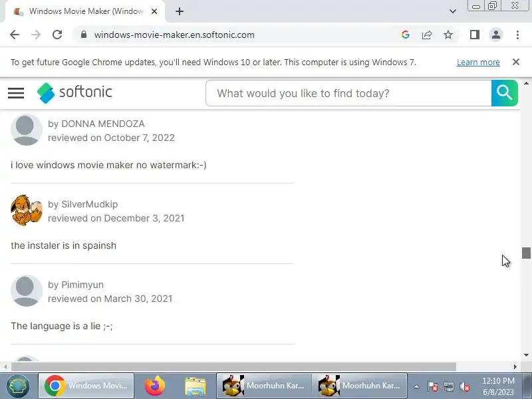Select review date December 3, 2021
The image size is (532, 399).
coord(144,218)
